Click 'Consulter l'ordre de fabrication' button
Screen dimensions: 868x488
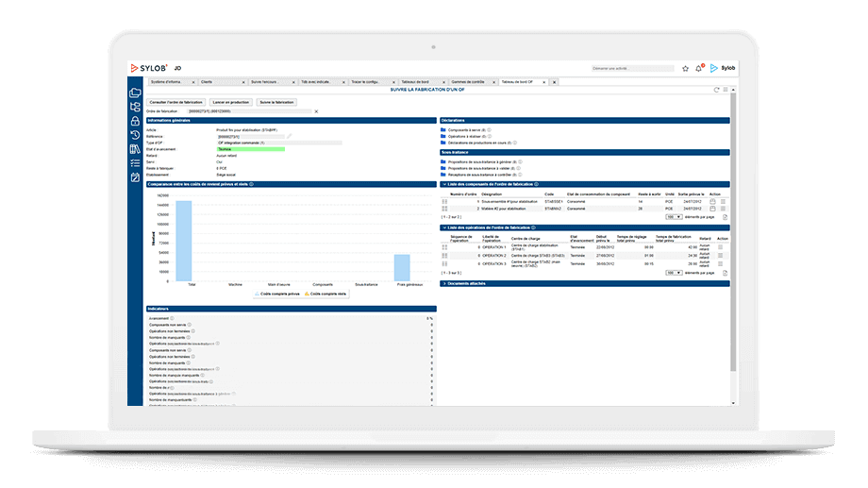(x=176, y=101)
